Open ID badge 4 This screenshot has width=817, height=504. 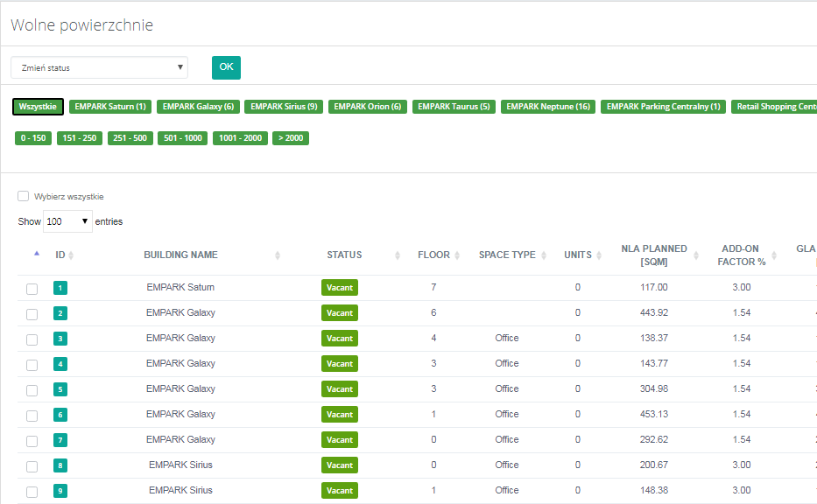coord(60,364)
